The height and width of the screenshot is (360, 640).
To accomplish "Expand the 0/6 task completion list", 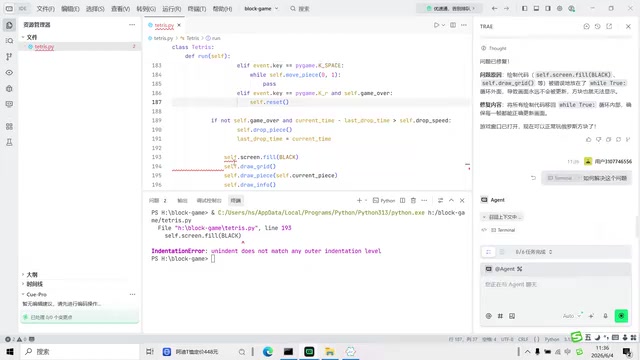I will point(533,252).
